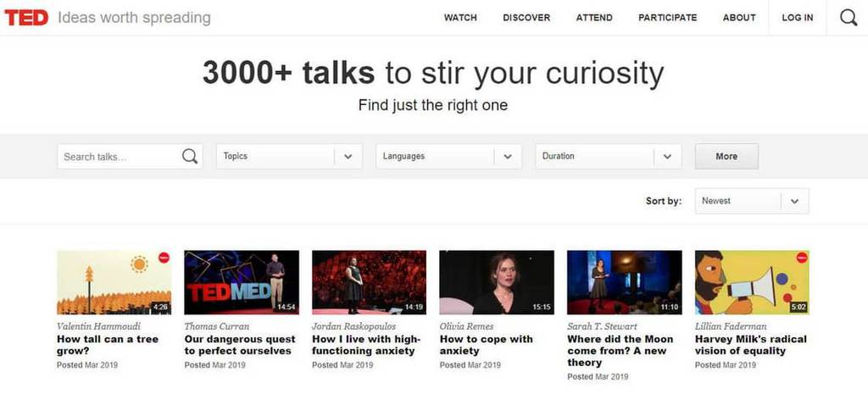
Task: Click the LOG IN link
Action: (x=797, y=18)
